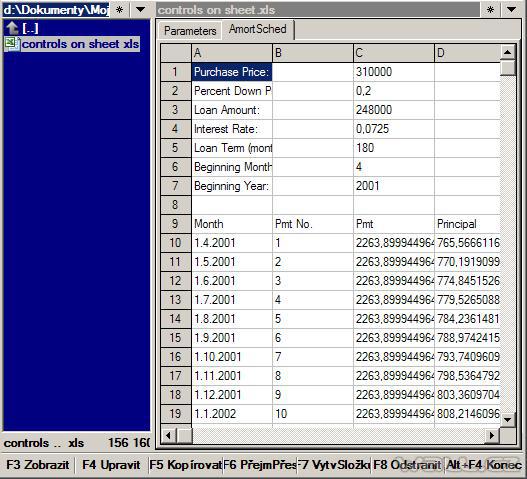The width and height of the screenshot is (527, 479).
Task: Click the 'Percent Down P' cell
Action: coord(232,91)
